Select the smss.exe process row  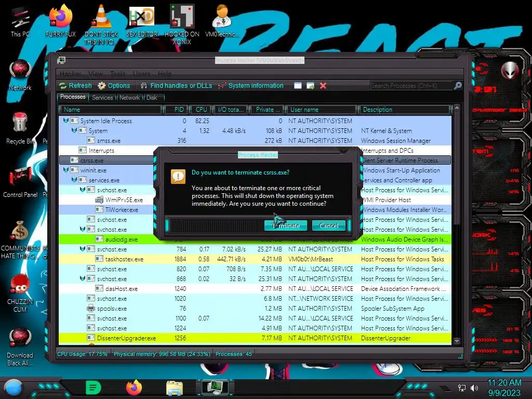(x=255, y=140)
